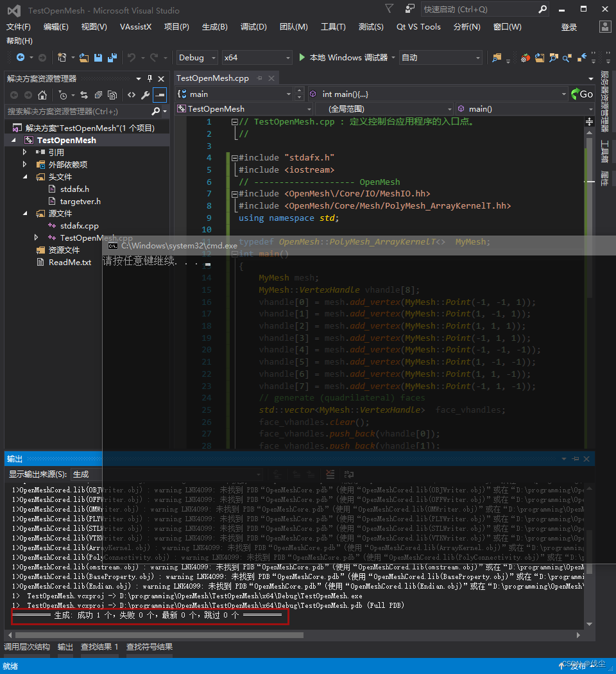Click the Properties wrench icon in Solution Explorer
Image resolution: width=616 pixels, height=674 pixels.
[144, 94]
